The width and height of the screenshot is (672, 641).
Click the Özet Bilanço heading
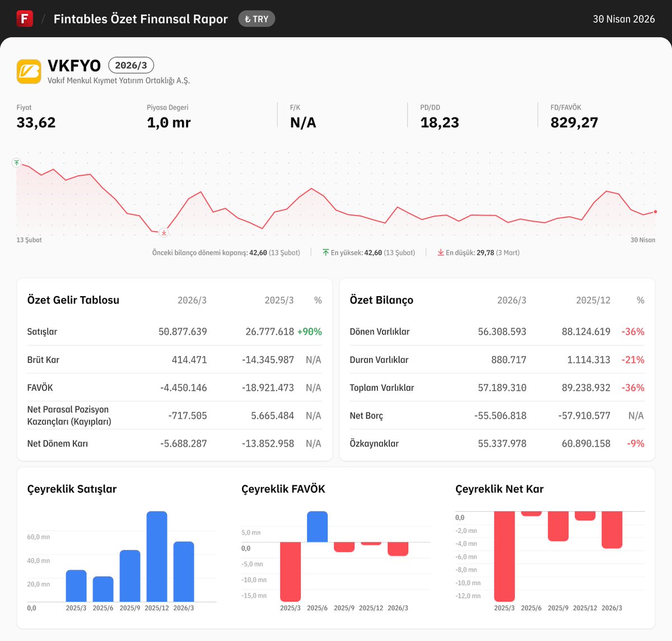381,300
